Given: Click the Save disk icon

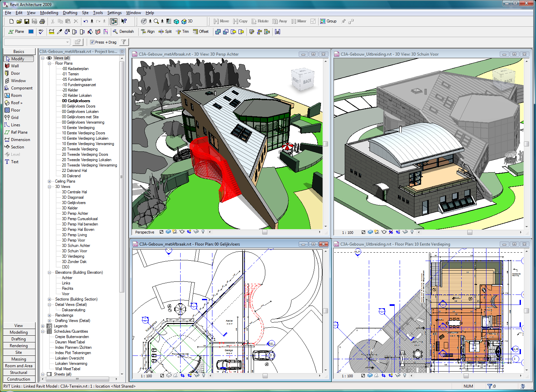Looking at the screenshot, I should [x=27, y=21].
